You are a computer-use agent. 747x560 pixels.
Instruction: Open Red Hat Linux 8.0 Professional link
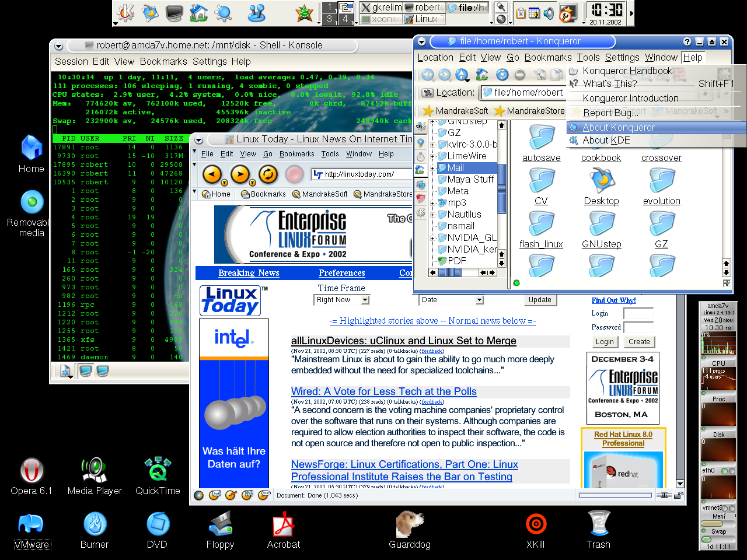tap(623, 439)
